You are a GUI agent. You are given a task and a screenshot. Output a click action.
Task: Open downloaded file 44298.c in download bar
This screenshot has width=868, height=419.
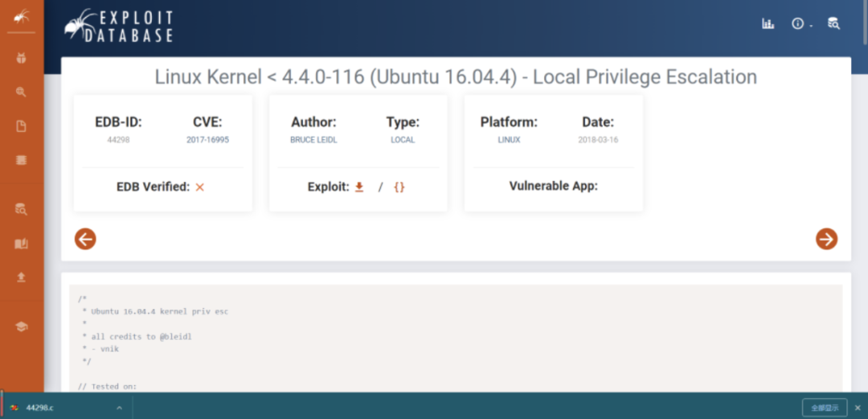[40, 408]
